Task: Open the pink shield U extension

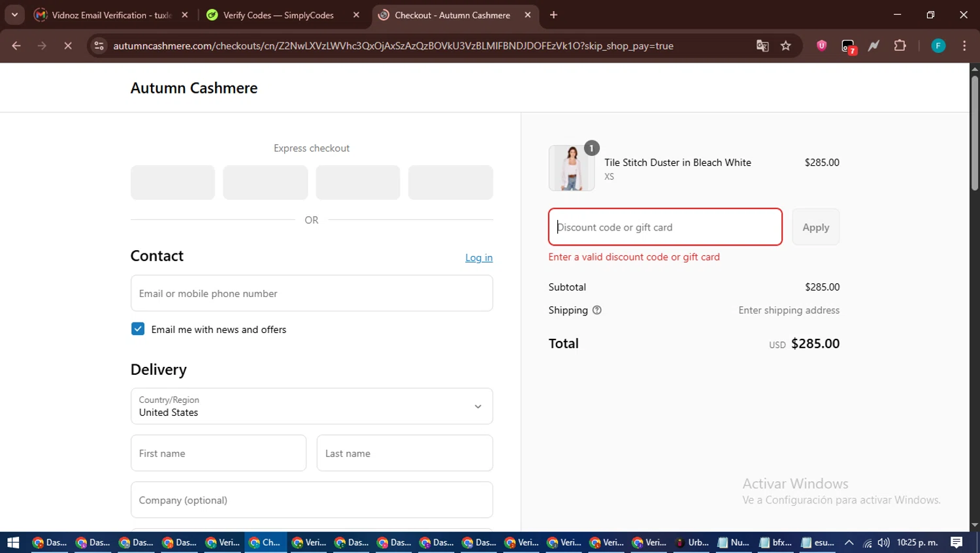Action: coord(822,46)
